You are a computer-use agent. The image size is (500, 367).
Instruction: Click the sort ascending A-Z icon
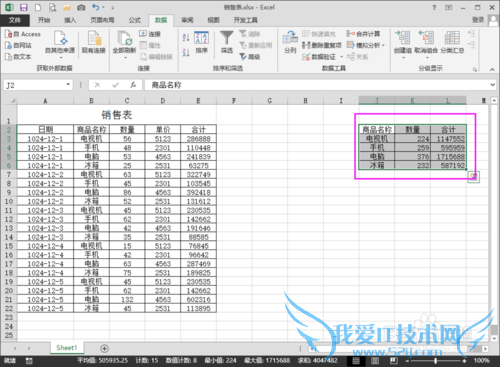(186, 37)
